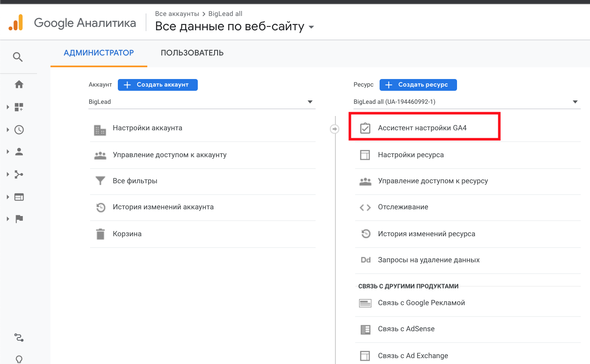Open the BigLead all resource dropdown
Screen dimensions: 590x364
point(466,102)
